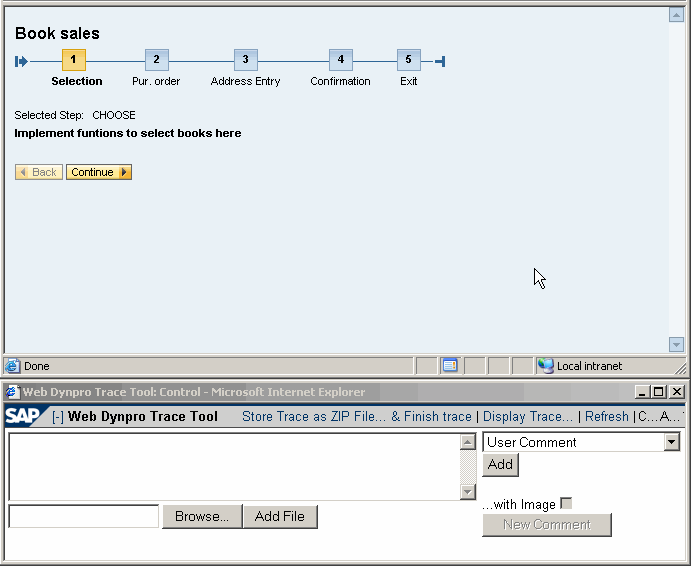
Task: Click the Exit step label
Action: coord(408,81)
